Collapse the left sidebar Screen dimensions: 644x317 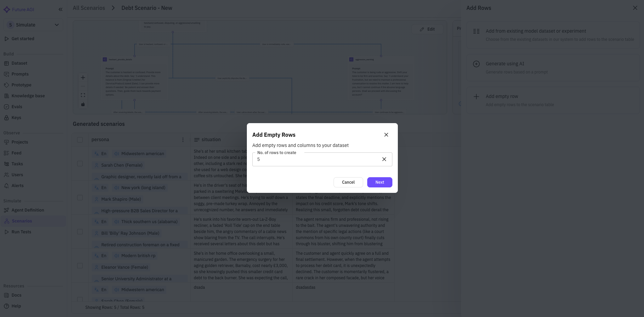pyautogui.click(x=61, y=9)
